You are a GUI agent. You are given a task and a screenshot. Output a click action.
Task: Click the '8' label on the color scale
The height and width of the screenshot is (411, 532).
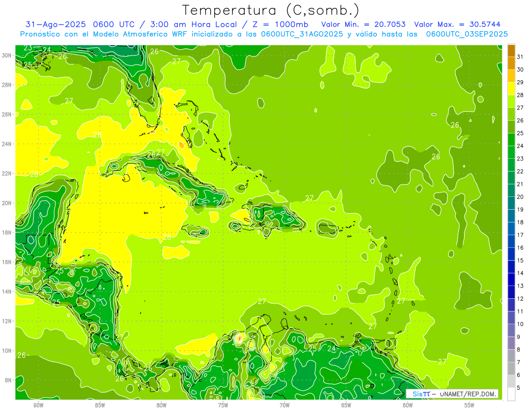(519, 350)
